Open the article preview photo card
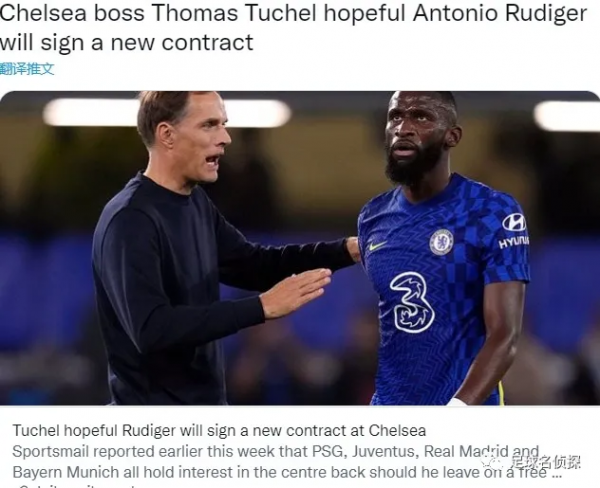Viewport: 600px width, 488px height. tap(300, 248)
